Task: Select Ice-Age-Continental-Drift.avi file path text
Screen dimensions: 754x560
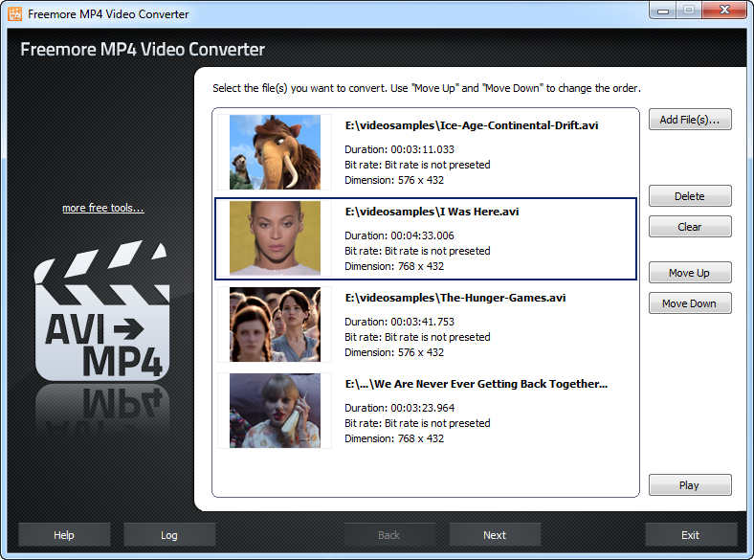Action: [x=472, y=125]
